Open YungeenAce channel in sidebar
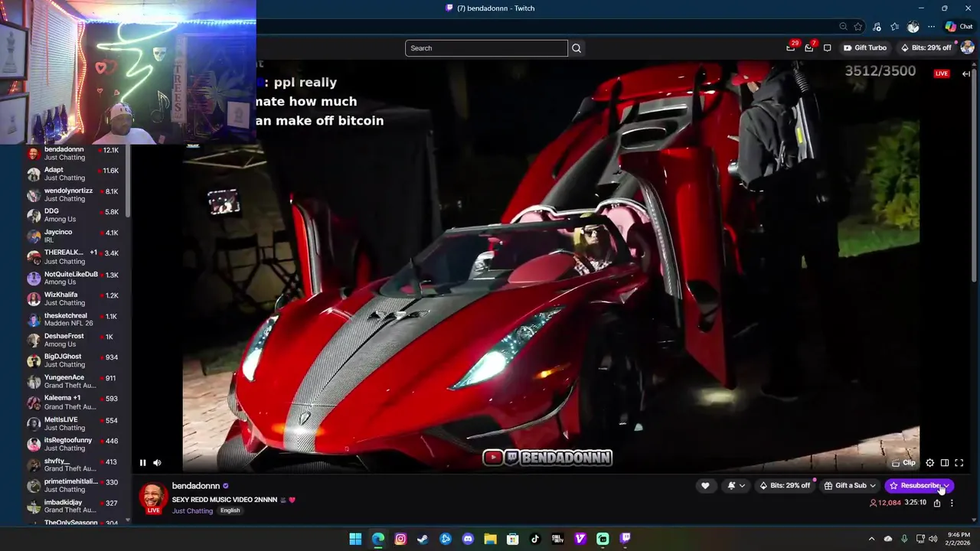 pyautogui.click(x=74, y=381)
